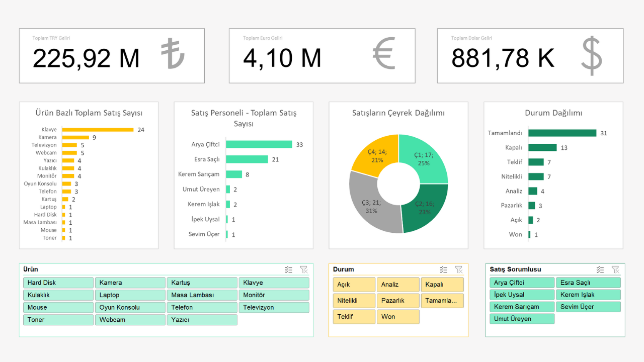Toggle multi-select in Satış Sorumlusu slicer
Image resolution: width=644 pixels, height=362 pixels.
coord(600,269)
